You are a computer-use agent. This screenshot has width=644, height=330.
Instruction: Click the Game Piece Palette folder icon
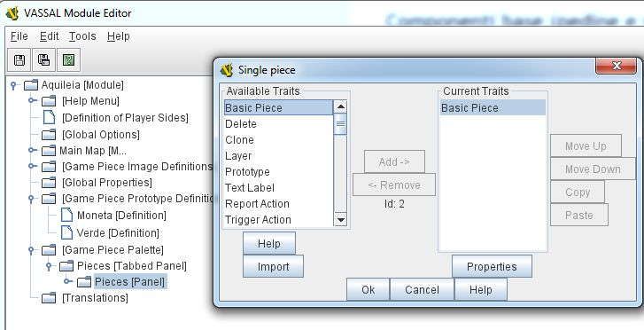pos(49,250)
